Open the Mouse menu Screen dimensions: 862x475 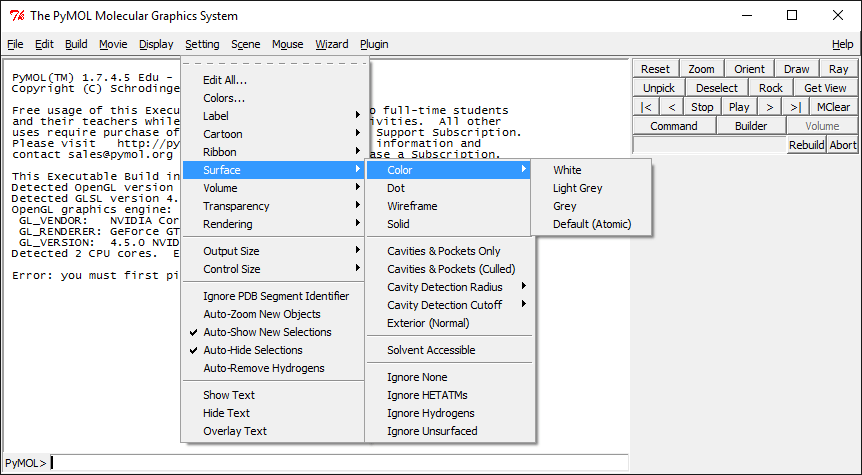click(x=288, y=44)
